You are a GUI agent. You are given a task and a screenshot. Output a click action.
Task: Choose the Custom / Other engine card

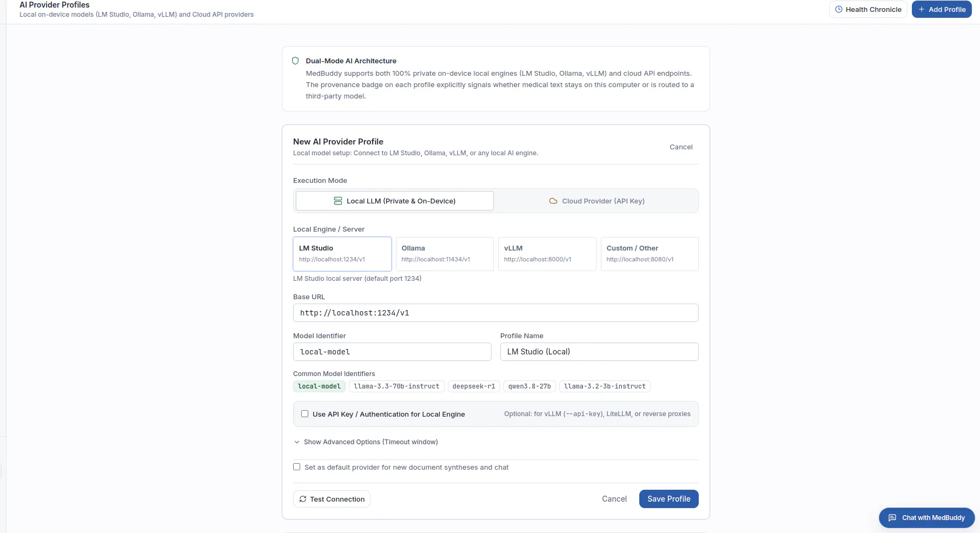tap(650, 254)
